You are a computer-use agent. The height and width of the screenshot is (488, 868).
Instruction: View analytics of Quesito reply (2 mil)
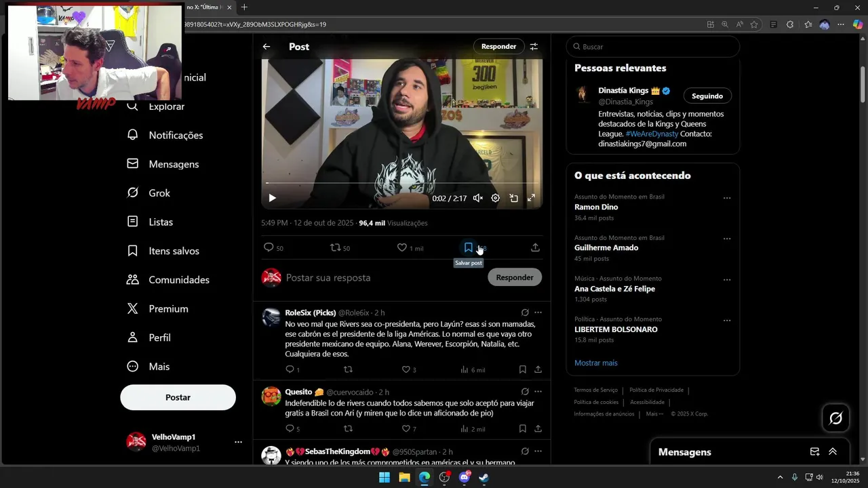pyautogui.click(x=473, y=428)
